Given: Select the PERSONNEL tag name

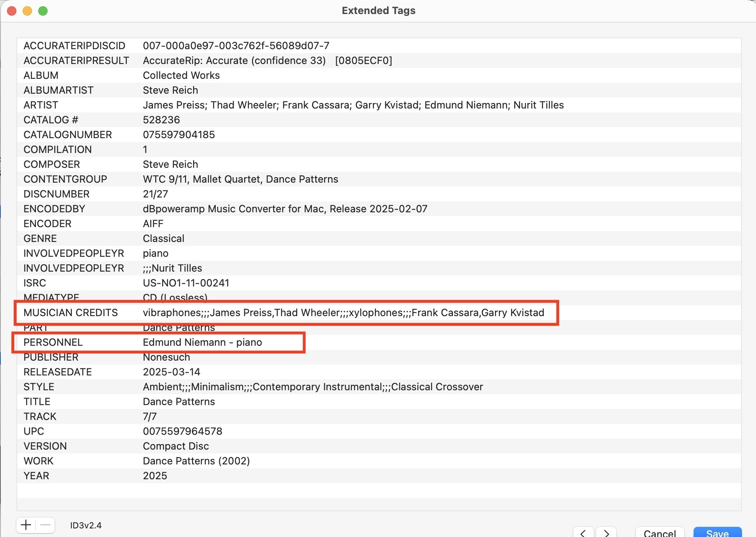Looking at the screenshot, I should (x=53, y=342).
